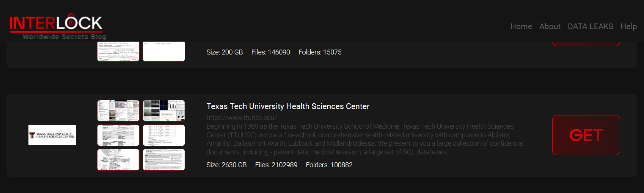Click the Size: 2630 GB label
Viewport: 644px width, 193px height.
(x=226, y=165)
